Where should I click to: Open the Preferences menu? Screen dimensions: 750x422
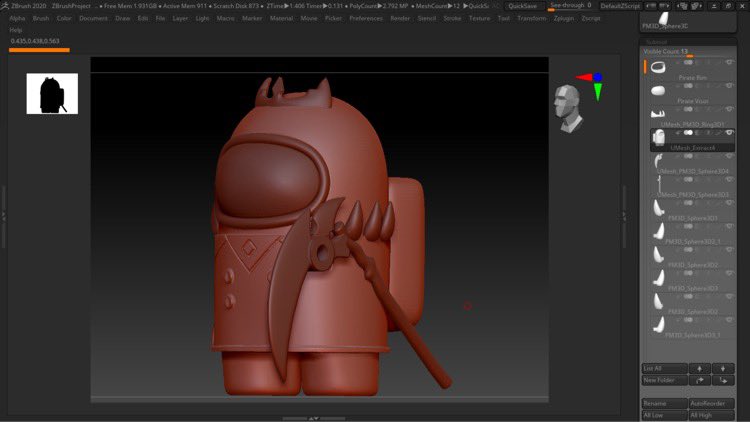click(366, 18)
